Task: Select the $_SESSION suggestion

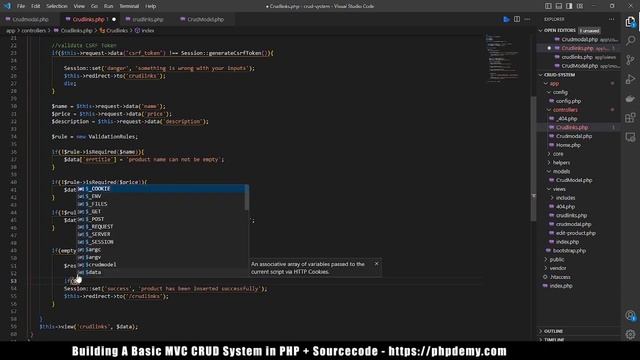Action: point(161,242)
